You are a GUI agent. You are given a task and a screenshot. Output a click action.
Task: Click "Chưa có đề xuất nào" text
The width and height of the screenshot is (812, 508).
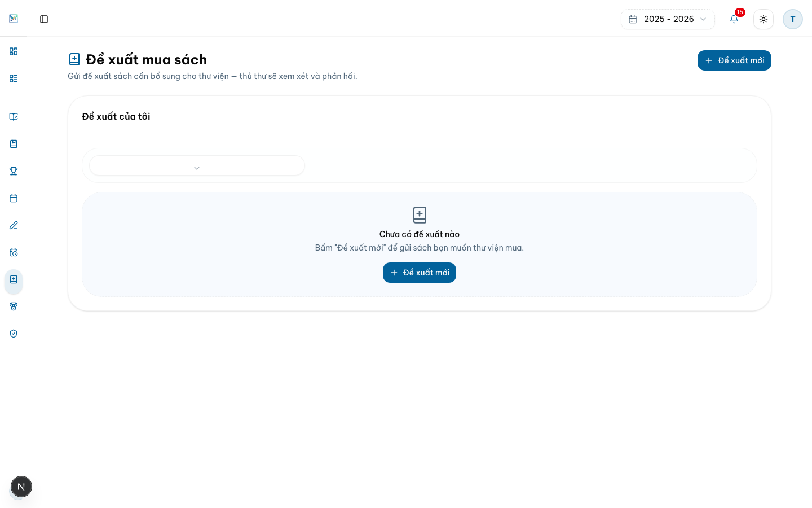pos(420,234)
